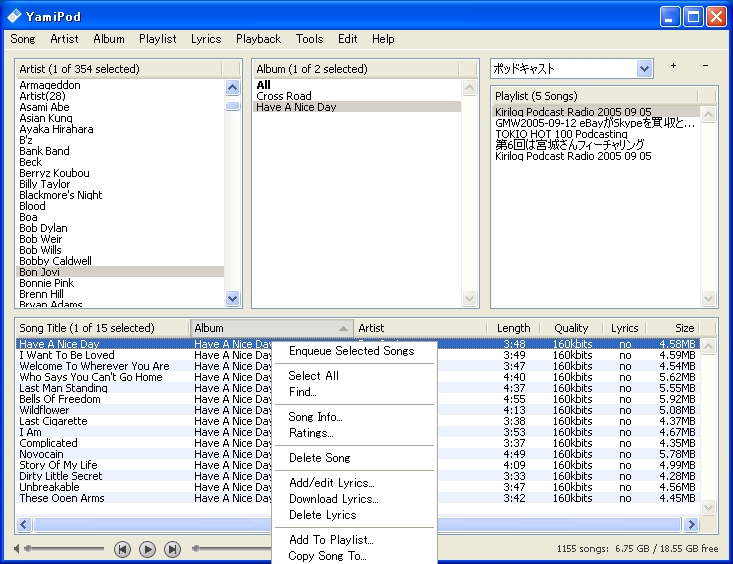The image size is (733, 564).
Task: Sort songs by Lyrics column header
Action: 625,328
